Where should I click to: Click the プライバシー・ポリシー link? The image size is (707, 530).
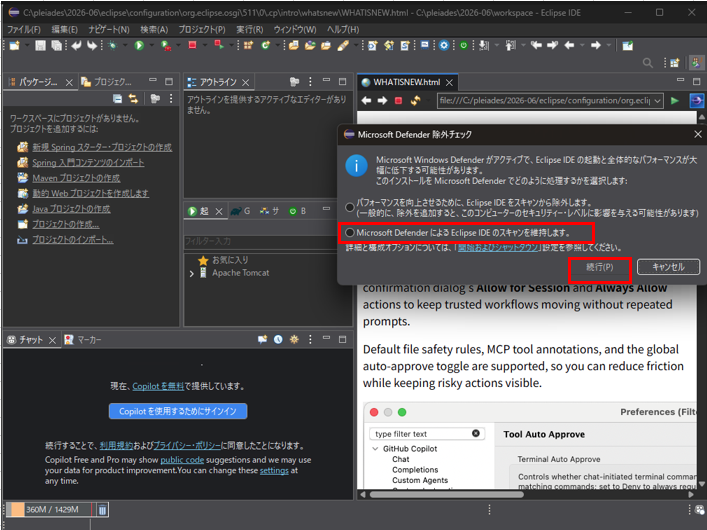pyautogui.click(x=187, y=446)
